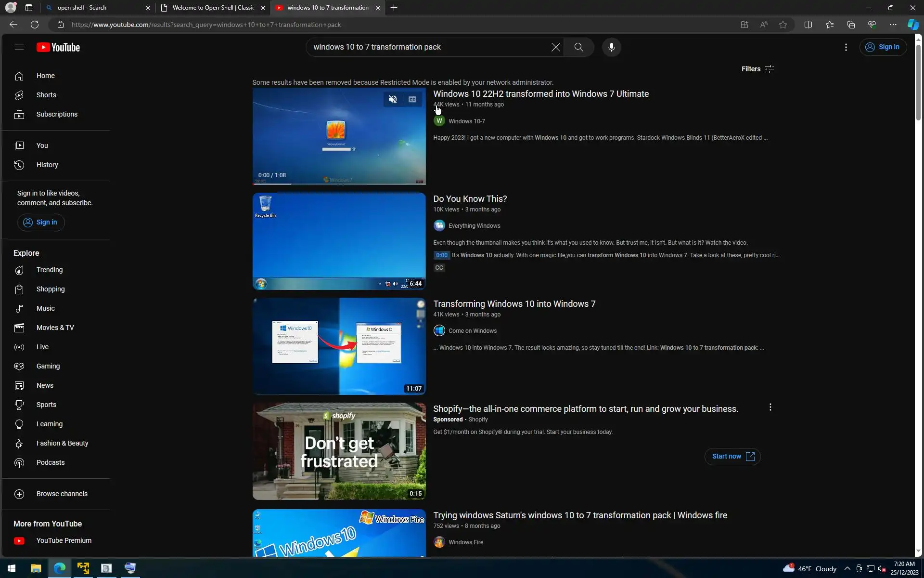Switch to Welcome to Open-Shell tab
The height and width of the screenshot is (578, 924).
213,8
